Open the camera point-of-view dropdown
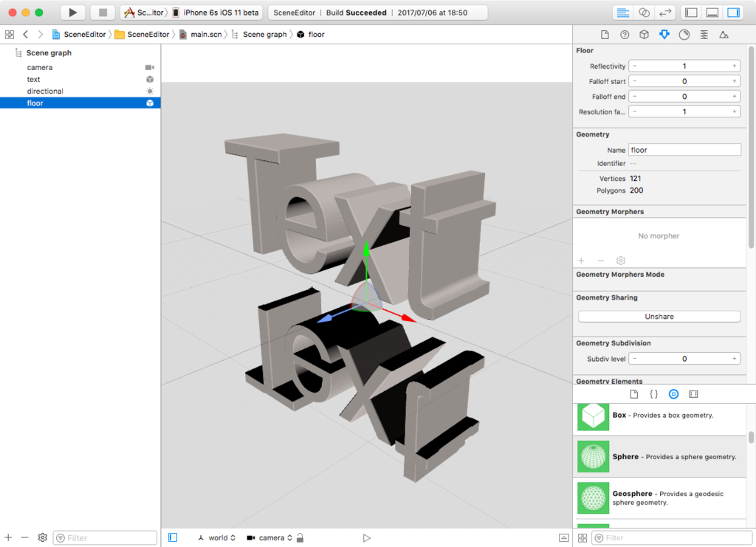 270,538
